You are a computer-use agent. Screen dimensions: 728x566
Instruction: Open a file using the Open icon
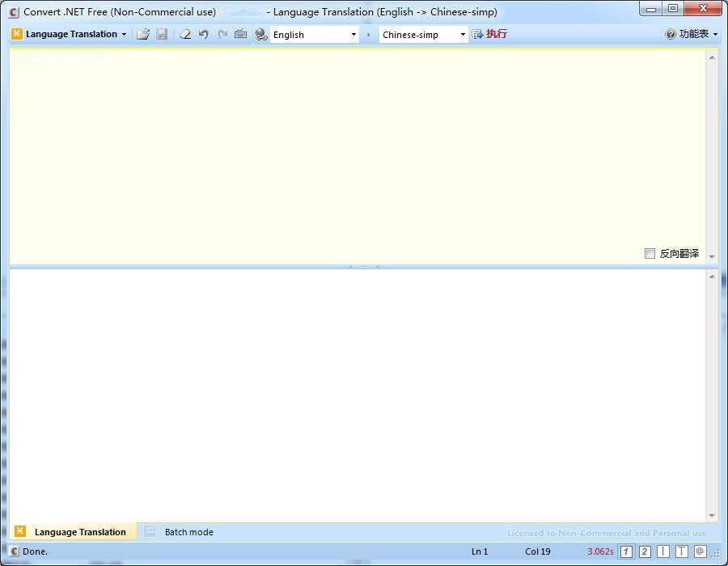pos(143,34)
